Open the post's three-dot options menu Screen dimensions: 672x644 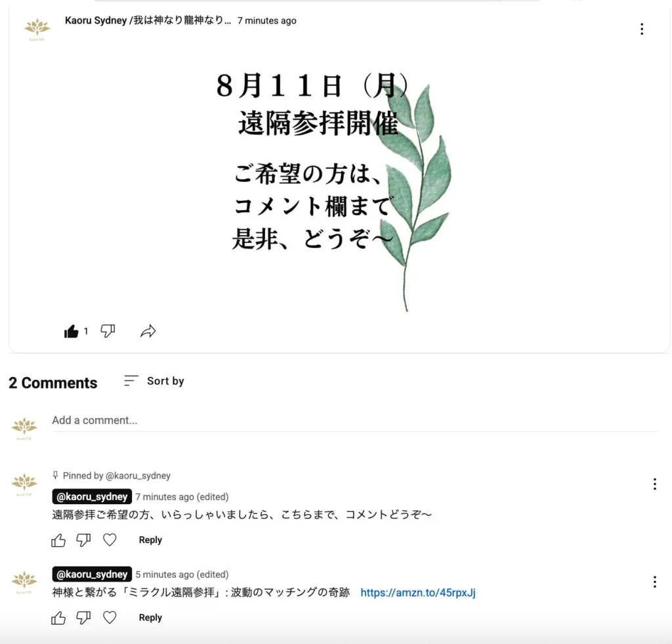coord(642,29)
